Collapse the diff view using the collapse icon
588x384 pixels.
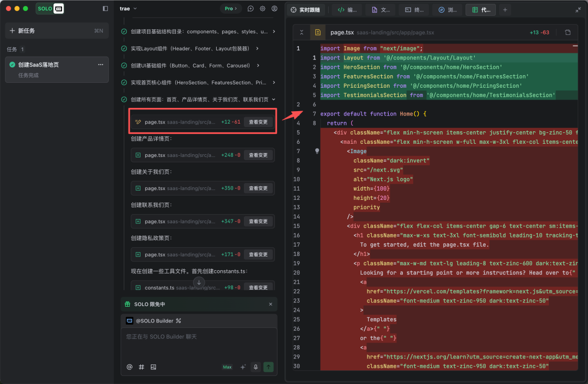(302, 33)
